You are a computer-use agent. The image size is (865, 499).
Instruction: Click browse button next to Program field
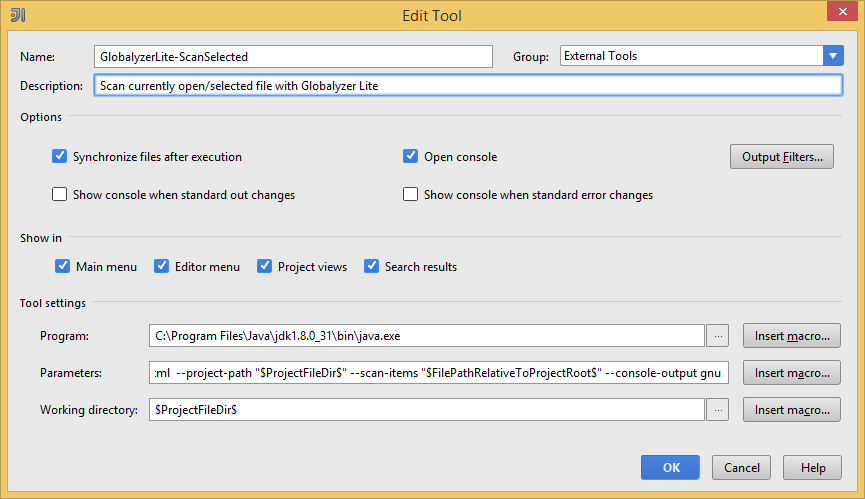click(x=719, y=336)
